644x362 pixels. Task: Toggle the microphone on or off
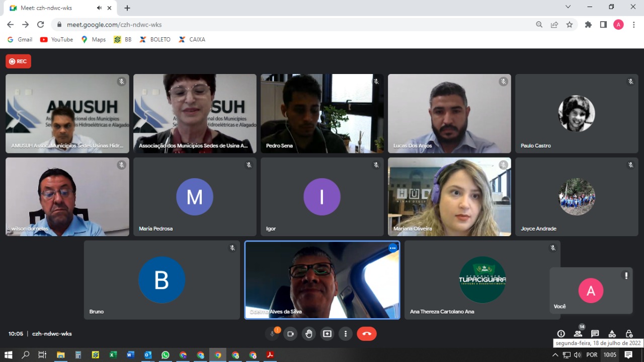click(272, 334)
